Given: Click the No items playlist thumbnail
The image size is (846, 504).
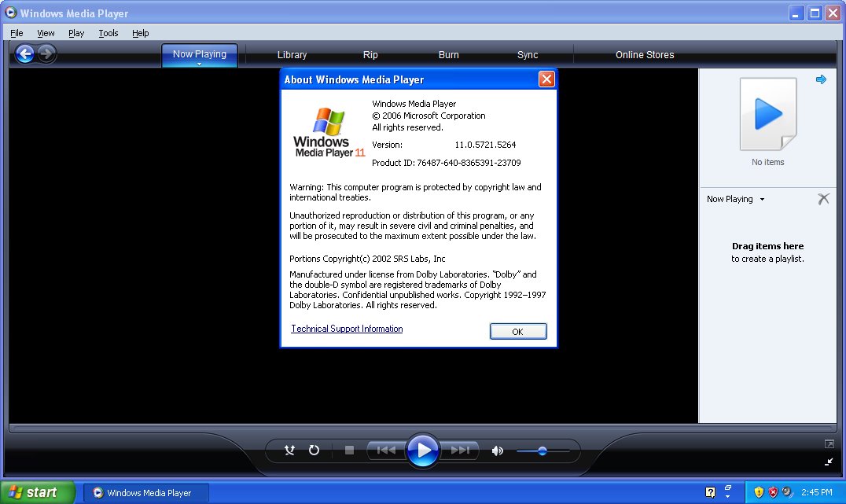Looking at the screenshot, I should [x=767, y=114].
